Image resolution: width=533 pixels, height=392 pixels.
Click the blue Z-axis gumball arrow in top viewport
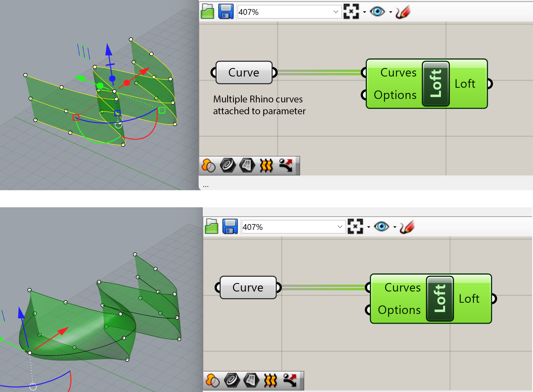(x=109, y=50)
